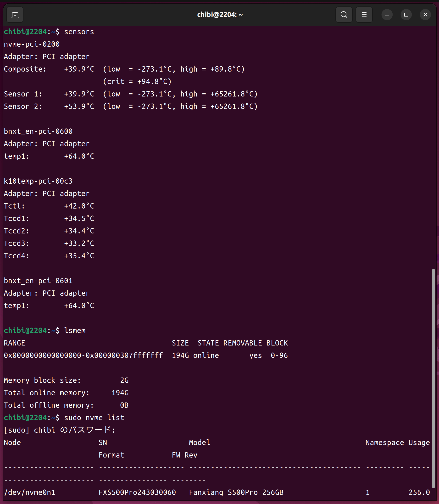Click the Total online memory 194G value
Screen dimensions: 439x504
click(x=120, y=393)
